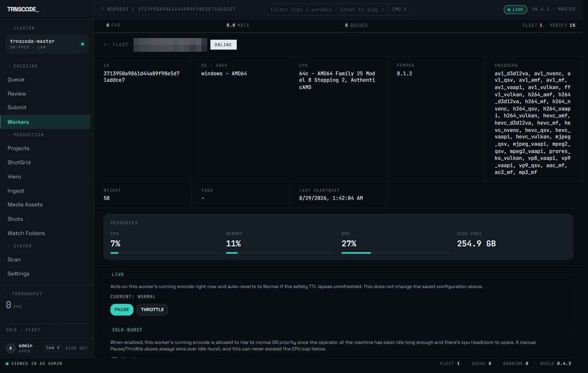Click the '64c - AMD64 Family 25' CPU text

pos(337,81)
